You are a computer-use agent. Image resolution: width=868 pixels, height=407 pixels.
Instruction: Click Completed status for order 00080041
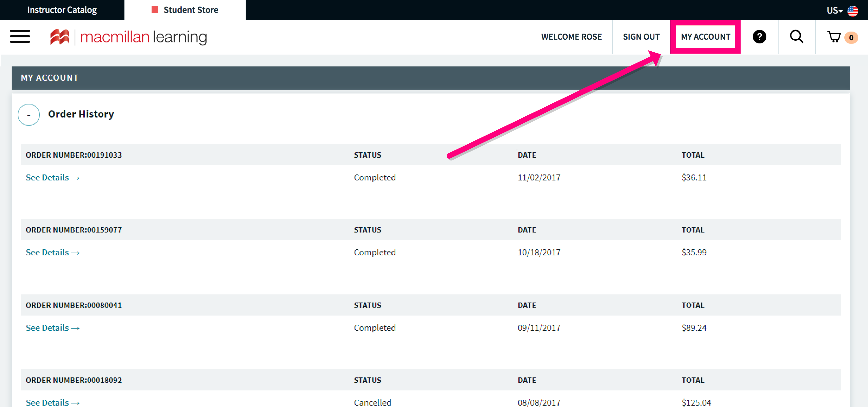coord(374,328)
